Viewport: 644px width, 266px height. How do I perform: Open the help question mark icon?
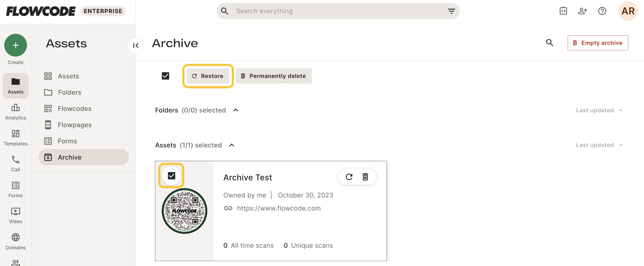[x=602, y=11]
